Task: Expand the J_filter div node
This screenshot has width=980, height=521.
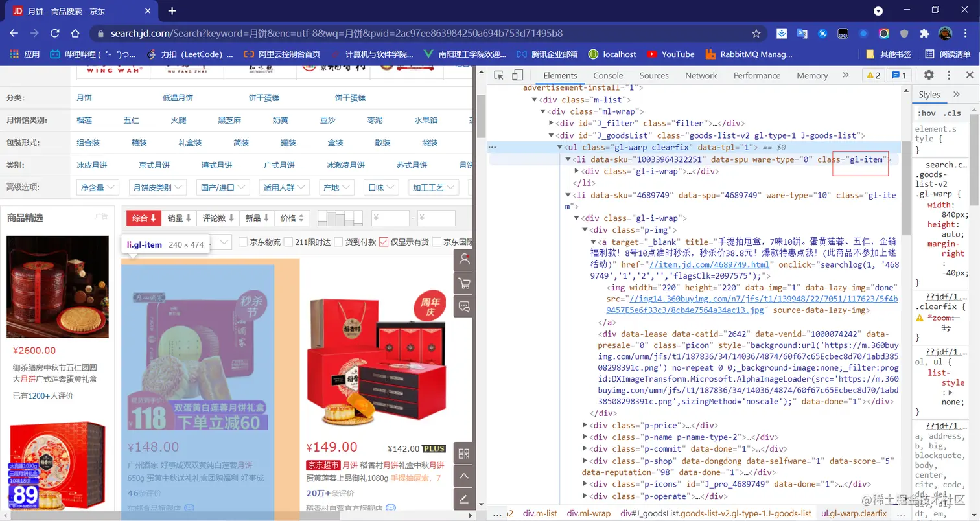Action: tap(552, 123)
